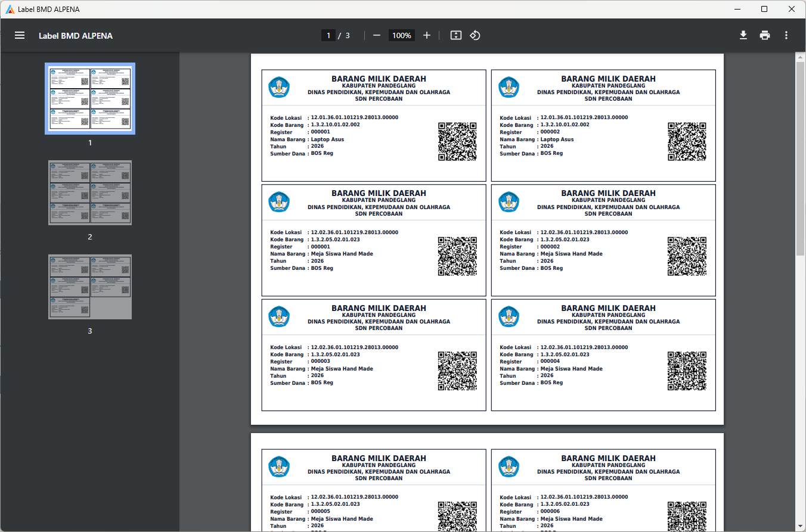806x532 pixels.
Task: Jump to page 2 thumbnail
Action: (x=90, y=192)
